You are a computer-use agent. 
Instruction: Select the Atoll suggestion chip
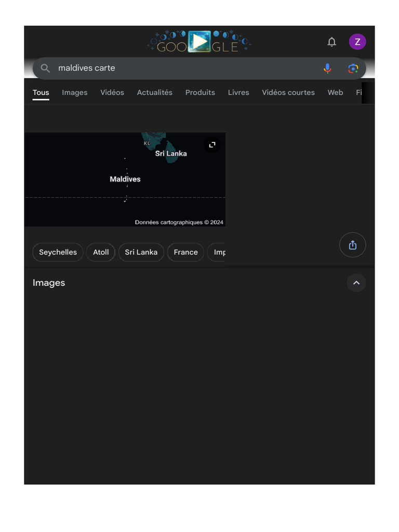tap(101, 252)
